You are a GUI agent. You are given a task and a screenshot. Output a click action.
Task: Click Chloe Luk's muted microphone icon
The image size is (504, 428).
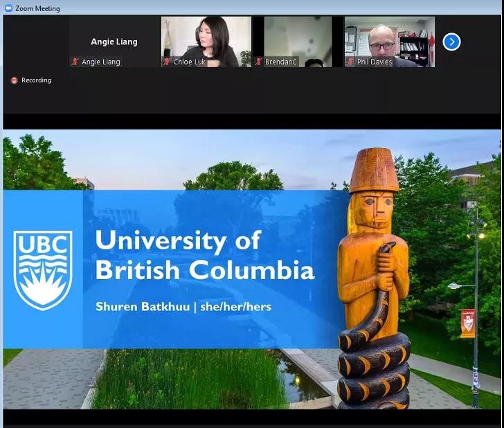pyautogui.click(x=166, y=62)
